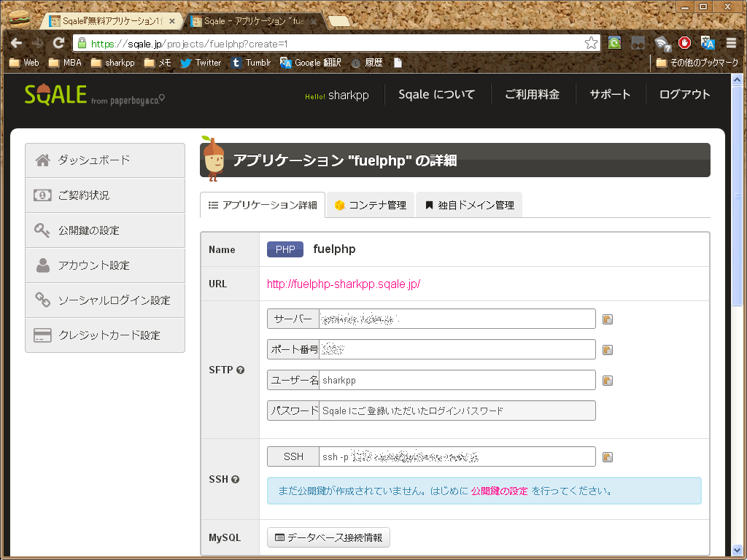The image size is (747, 560).
Task: Open the MBA bookmarks folder
Action: click(x=65, y=63)
